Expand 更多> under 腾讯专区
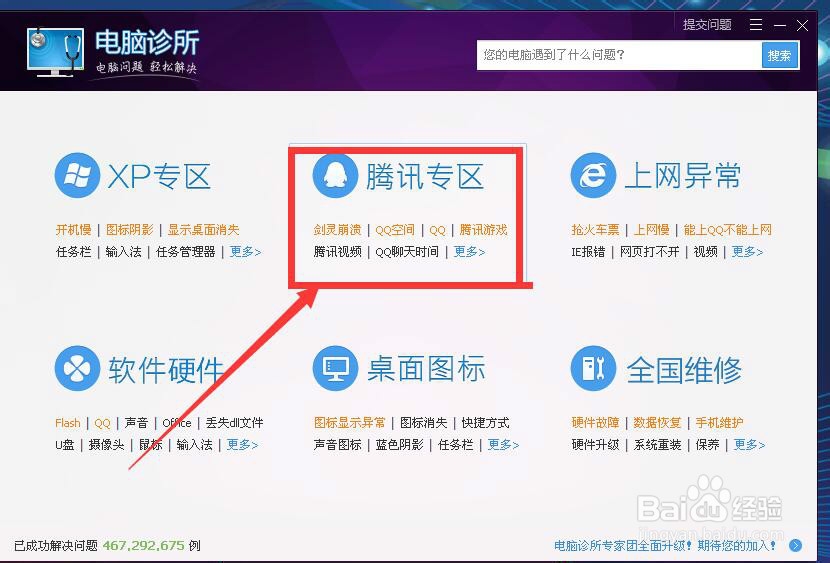The height and width of the screenshot is (563, 830). [x=470, y=251]
